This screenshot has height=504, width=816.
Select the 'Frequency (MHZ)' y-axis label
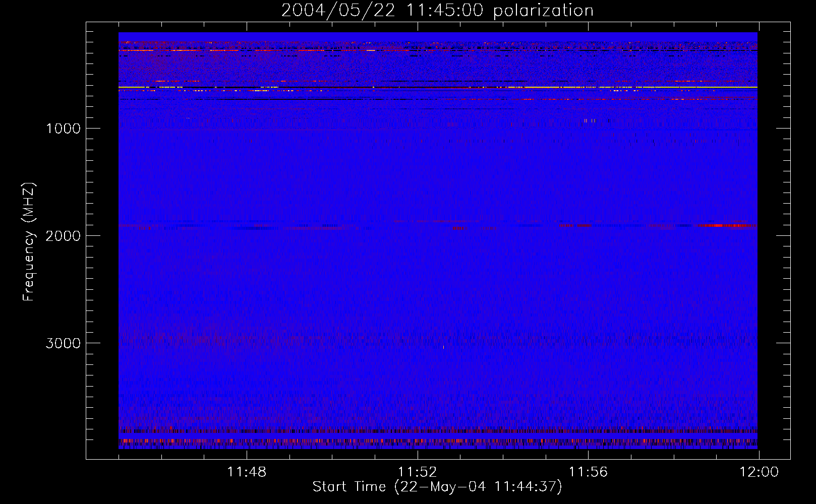coord(29,242)
